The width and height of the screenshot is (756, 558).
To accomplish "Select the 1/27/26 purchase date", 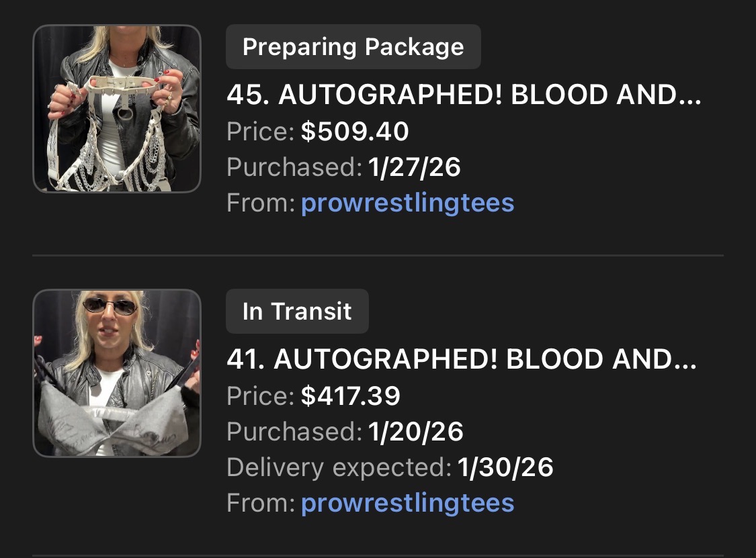I will tap(414, 167).
